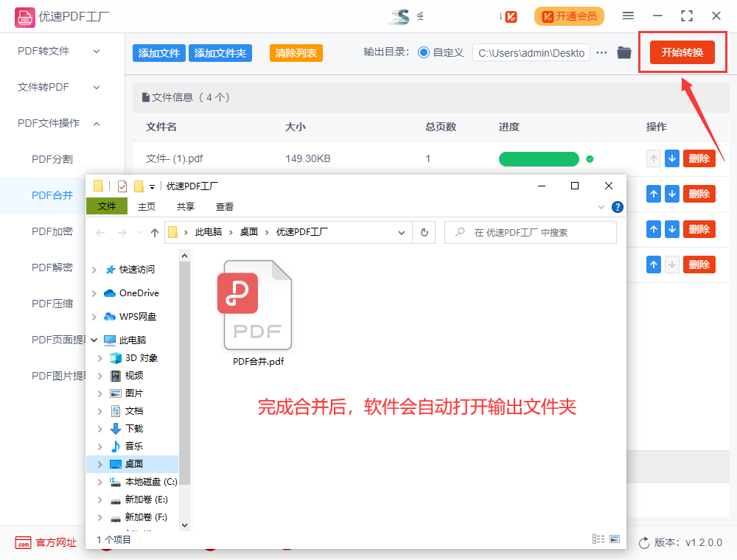Move the second file row down
Screen dimensions: 737x560
point(672,194)
